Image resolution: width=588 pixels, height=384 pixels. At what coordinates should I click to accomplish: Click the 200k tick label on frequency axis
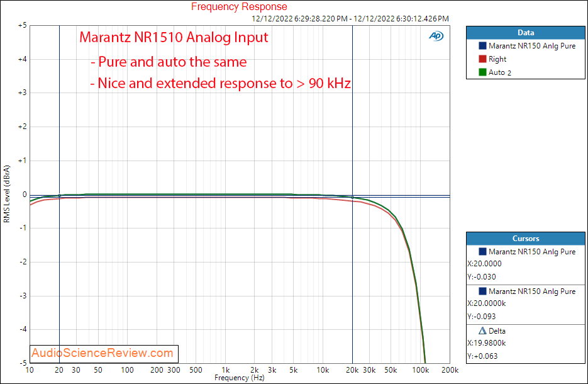click(x=450, y=371)
